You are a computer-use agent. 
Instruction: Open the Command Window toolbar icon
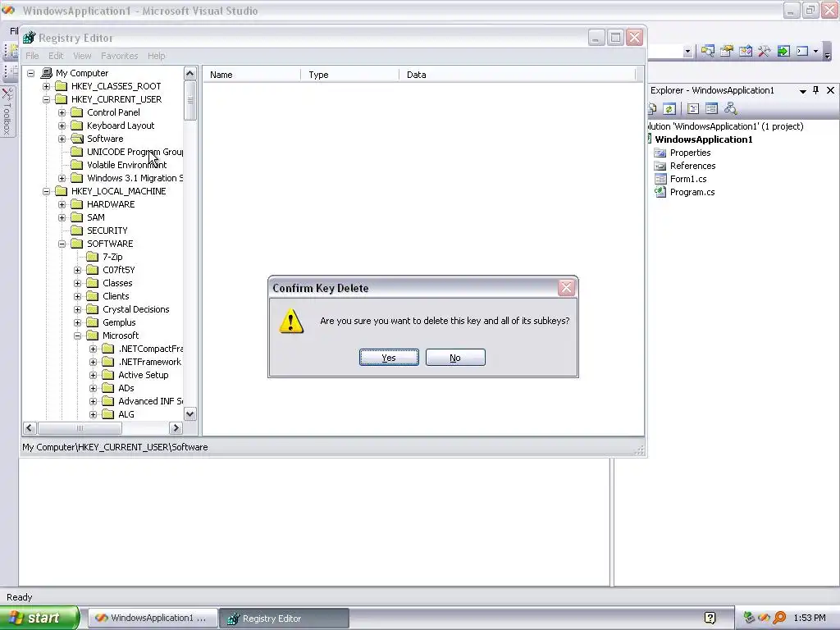click(x=802, y=51)
